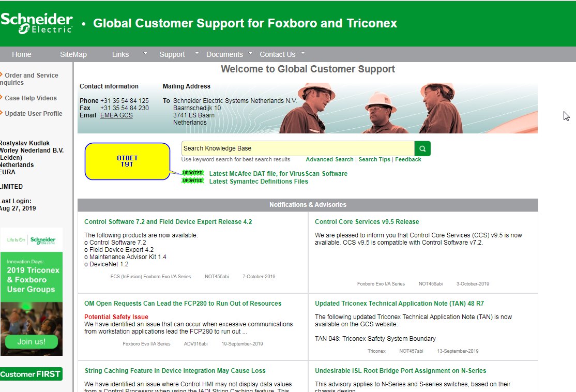Viewport: 576px width, 392px height.
Task: Click Rostyslav Kudlak user name
Action: coord(25,143)
